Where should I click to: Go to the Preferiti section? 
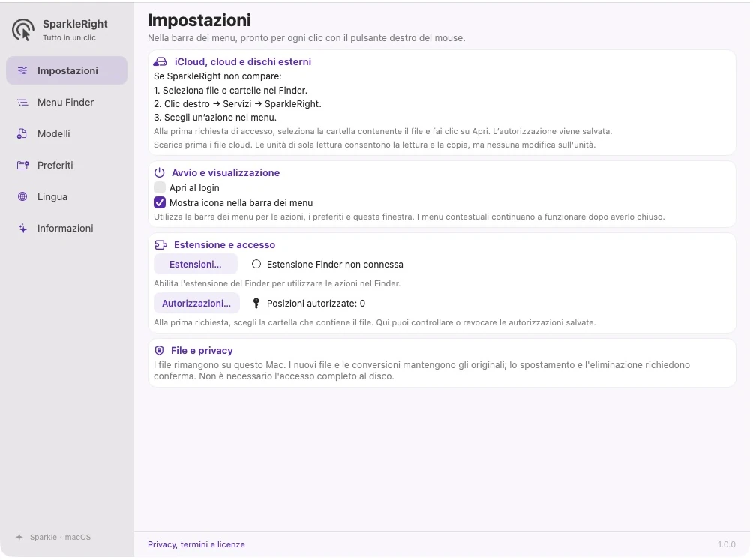[67, 165]
